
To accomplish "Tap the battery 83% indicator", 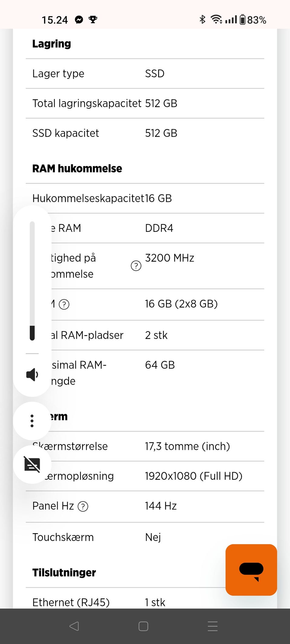I will pyautogui.click(x=253, y=20).
